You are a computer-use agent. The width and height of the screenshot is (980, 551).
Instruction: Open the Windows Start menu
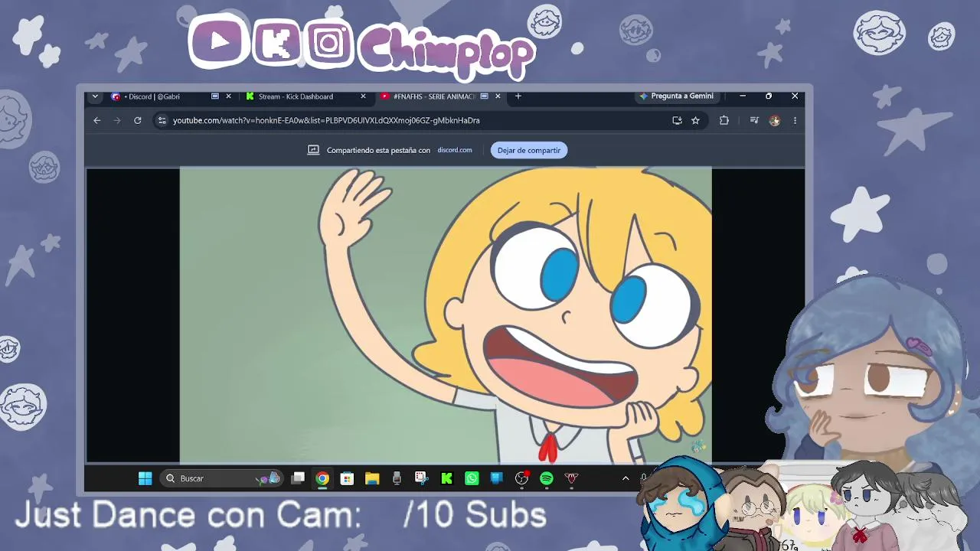click(x=145, y=478)
